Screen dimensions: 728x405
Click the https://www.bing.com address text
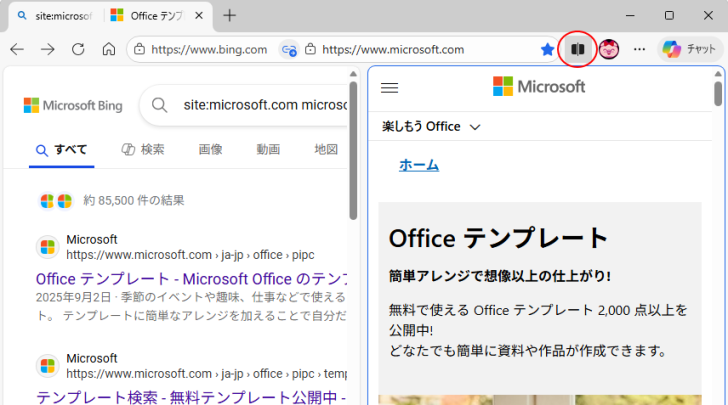coord(209,50)
